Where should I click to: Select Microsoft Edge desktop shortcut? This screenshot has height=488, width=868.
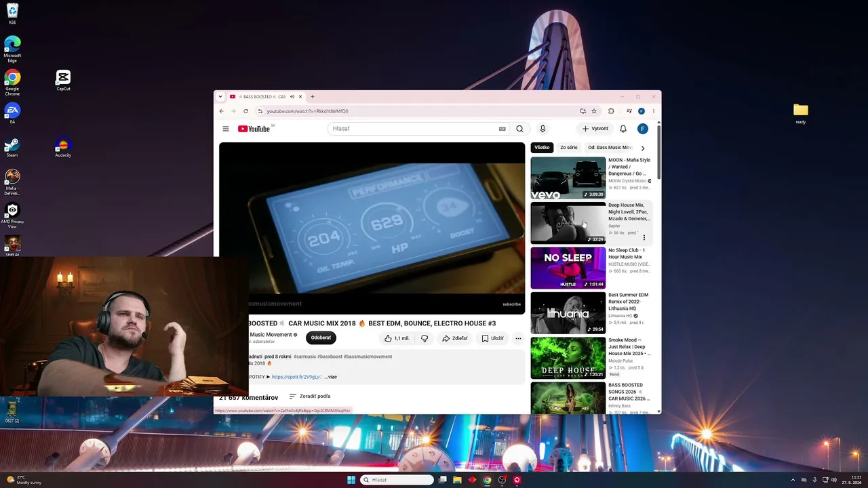pyautogui.click(x=12, y=49)
